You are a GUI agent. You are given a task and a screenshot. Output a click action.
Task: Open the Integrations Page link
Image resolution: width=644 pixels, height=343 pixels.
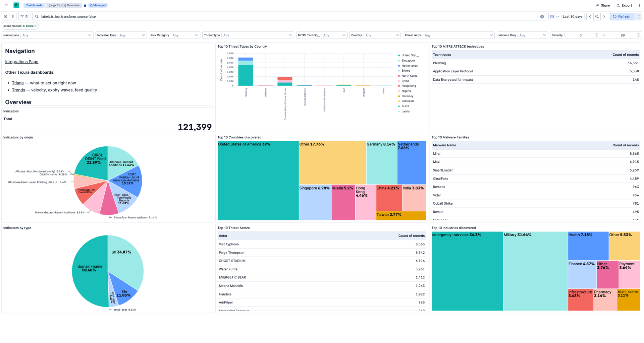[x=22, y=62]
